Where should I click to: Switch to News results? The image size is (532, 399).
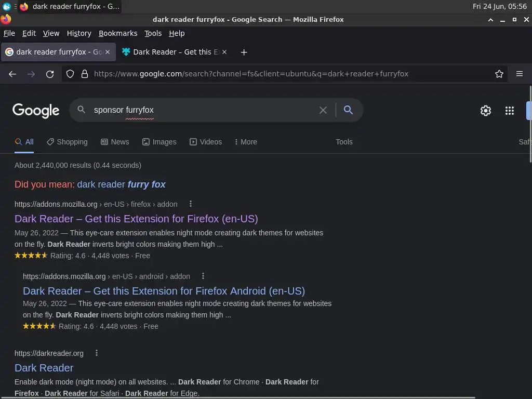click(x=115, y=142)
